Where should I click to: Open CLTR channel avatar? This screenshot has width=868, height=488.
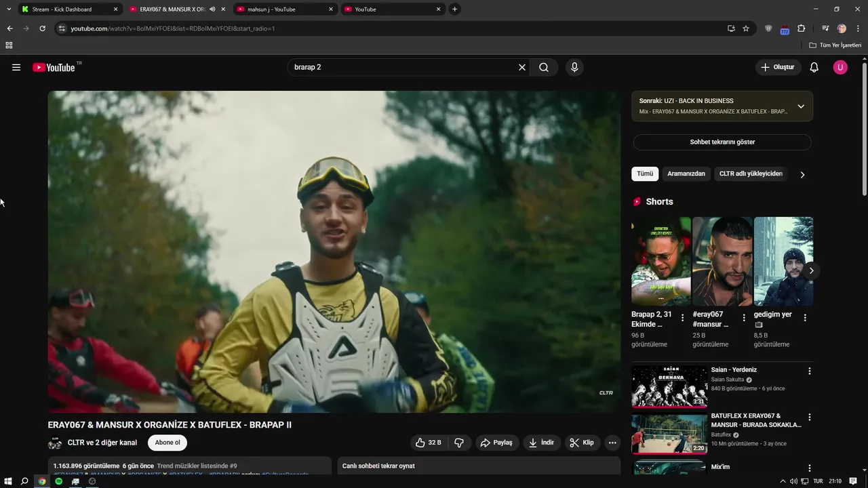pos(55,443)
